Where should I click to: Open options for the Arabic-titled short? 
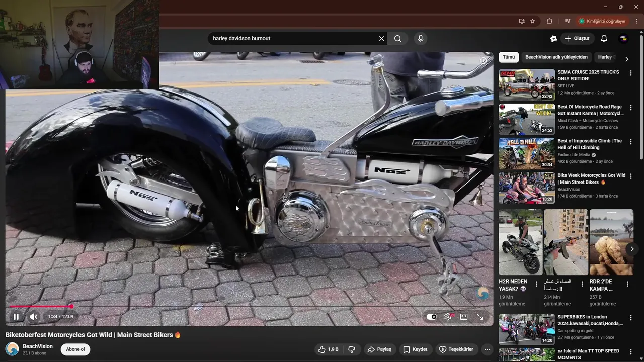(x=582, y=284)
